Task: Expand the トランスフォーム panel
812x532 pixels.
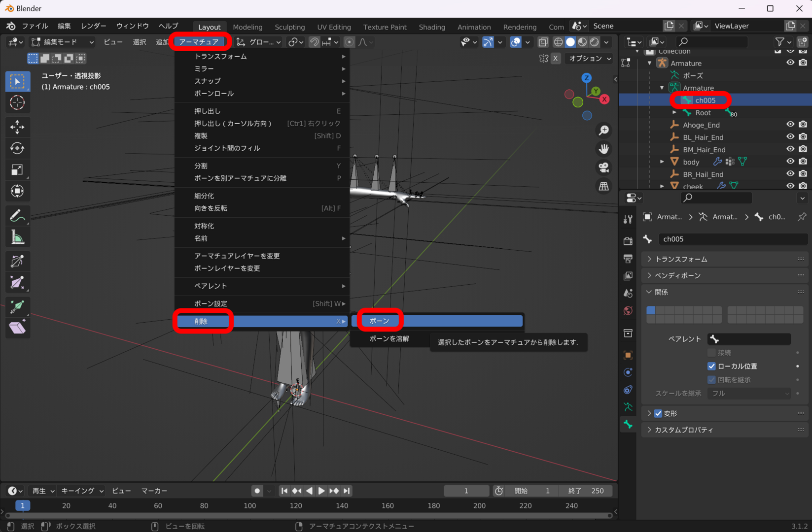Action: click(x=725, y=259)
